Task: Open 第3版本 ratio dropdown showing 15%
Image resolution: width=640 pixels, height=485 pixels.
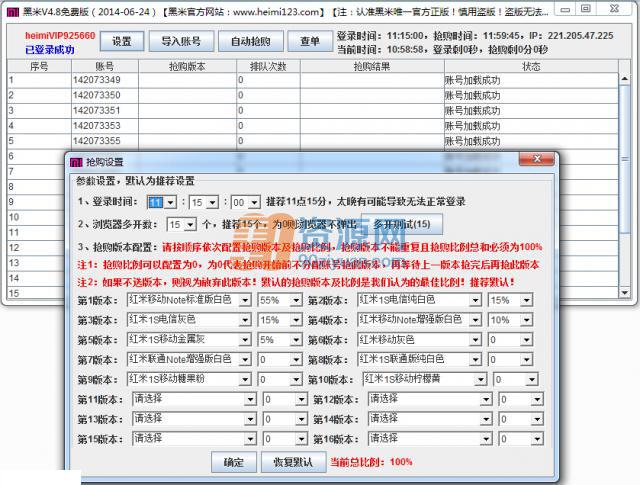Action: [x=280, y=320]
